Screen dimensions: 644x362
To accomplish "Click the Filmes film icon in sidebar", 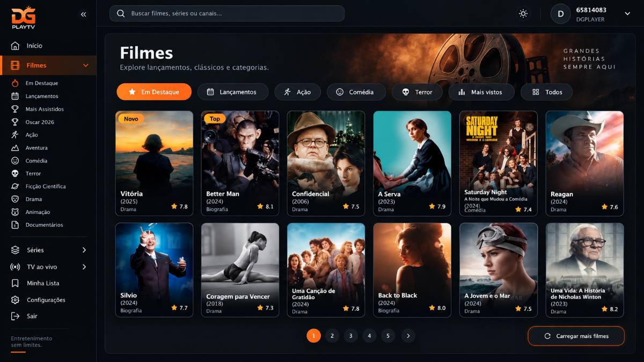I will (x=15, y=65).
